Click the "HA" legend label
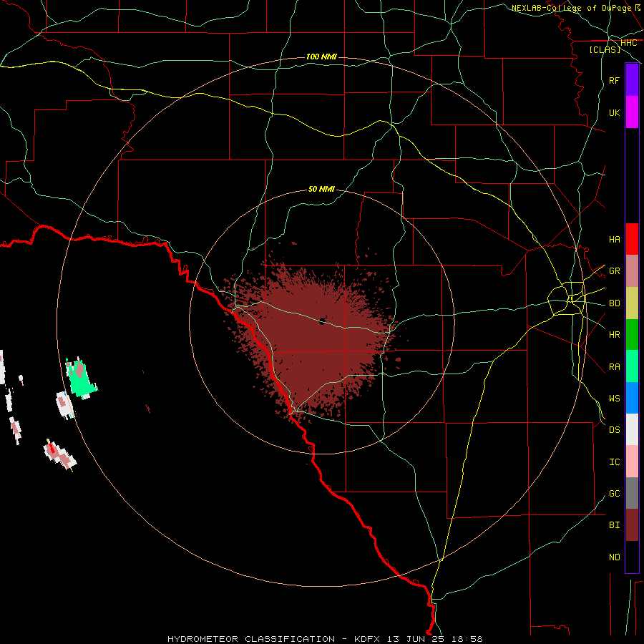The width and height of the screenshot is (644, 644). tap(615, 239)
